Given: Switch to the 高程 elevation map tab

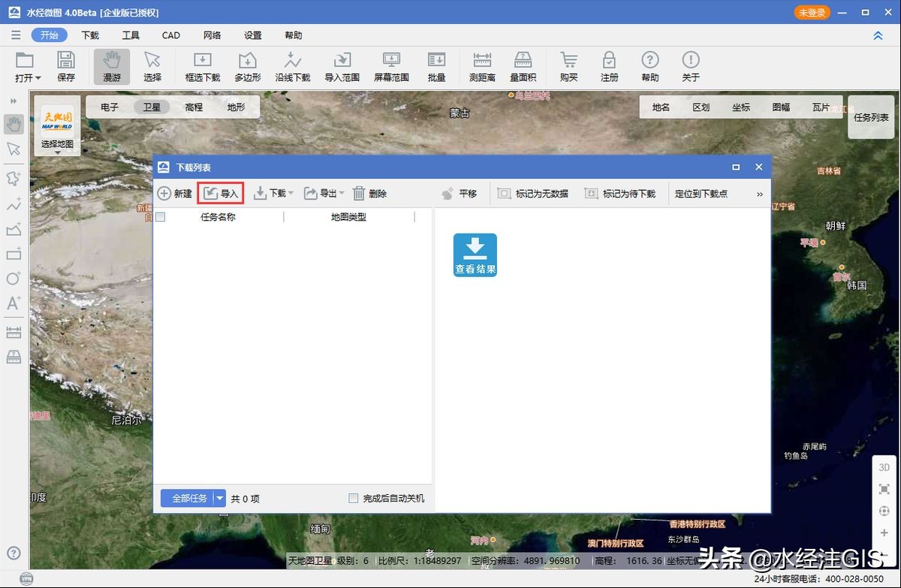Looking at the screenshot, I should pos(193,107).
